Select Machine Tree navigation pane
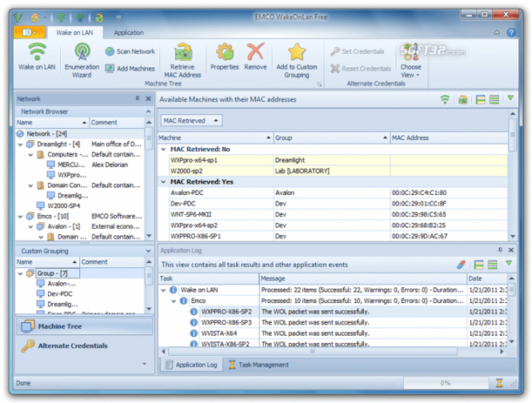Screen dimensions: 532x403 click(84, 326)
